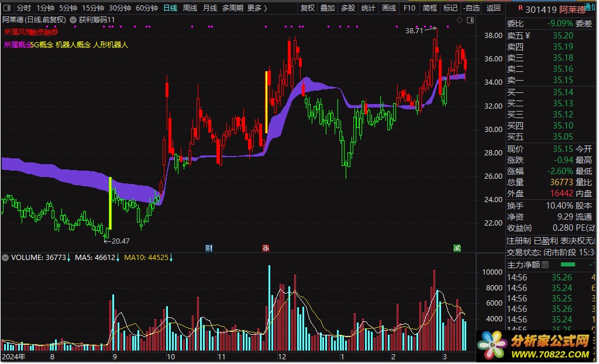Select the 日线 daily period

[170, 8]
